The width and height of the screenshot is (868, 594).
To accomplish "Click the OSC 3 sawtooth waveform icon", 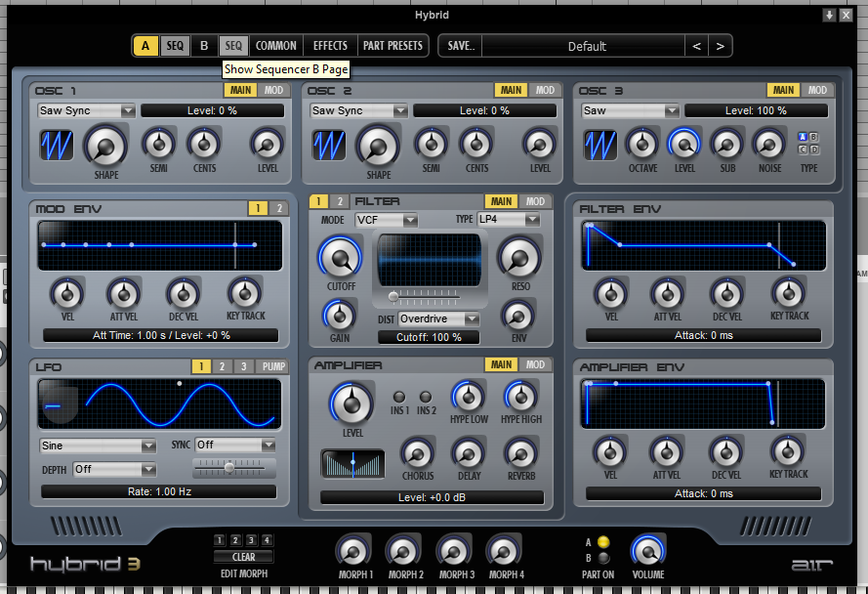I will point(600,146).
